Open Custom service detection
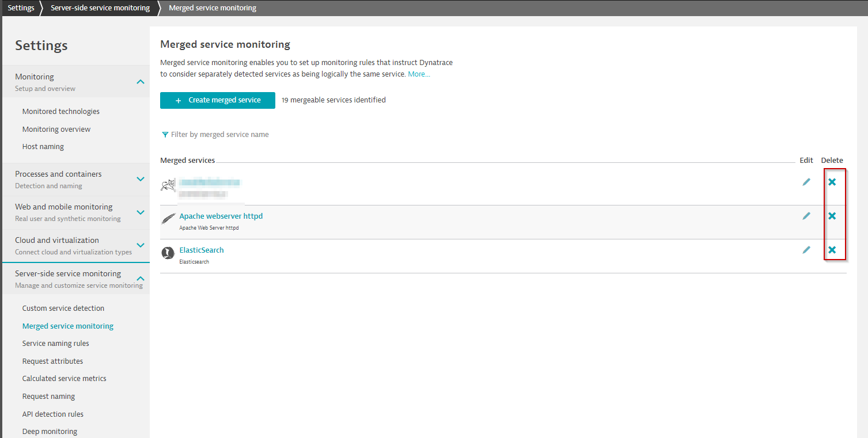The image size is (868, 438). pos(63,308)
